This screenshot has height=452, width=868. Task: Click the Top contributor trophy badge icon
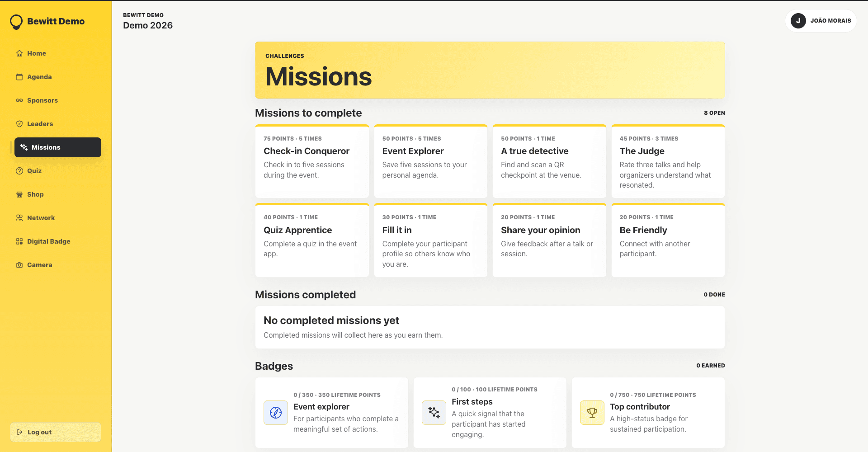592,412
